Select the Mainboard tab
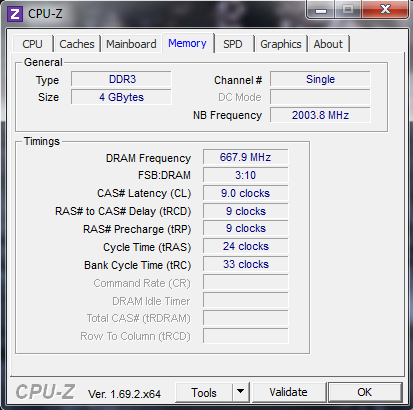The image size is (413, 410). pyautogui.click(x=131, y=44)
